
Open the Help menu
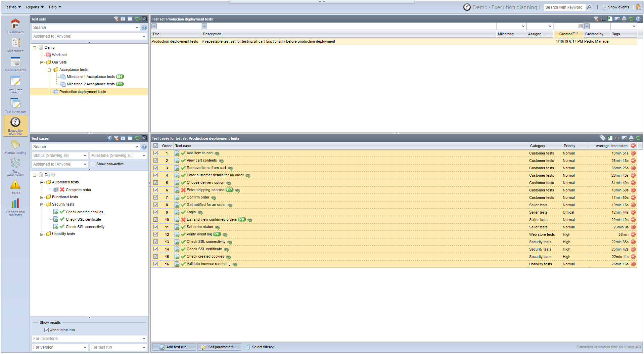coord(55,7)
